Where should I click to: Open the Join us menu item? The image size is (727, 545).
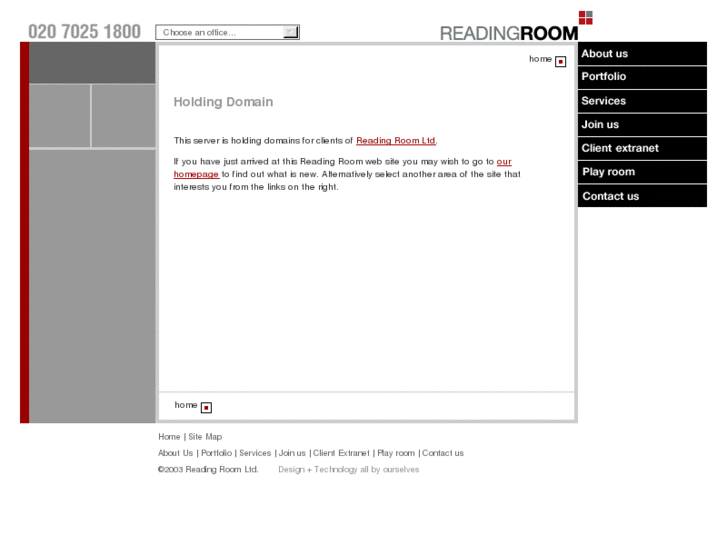pyautogui.click(x=642, y=125)
